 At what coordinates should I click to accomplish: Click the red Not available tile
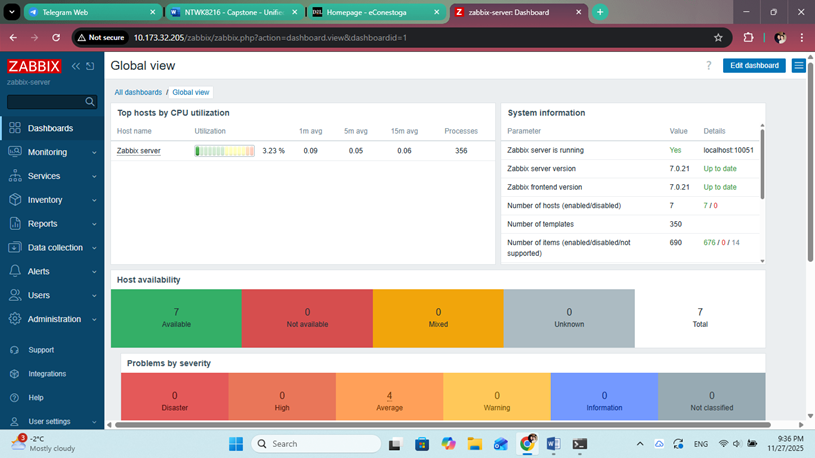click(307, 318)
